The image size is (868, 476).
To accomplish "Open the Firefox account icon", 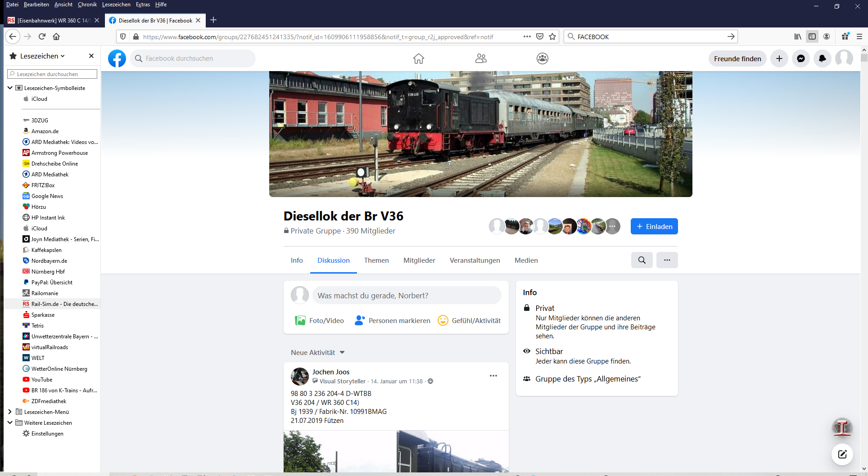I will point(827,36).
